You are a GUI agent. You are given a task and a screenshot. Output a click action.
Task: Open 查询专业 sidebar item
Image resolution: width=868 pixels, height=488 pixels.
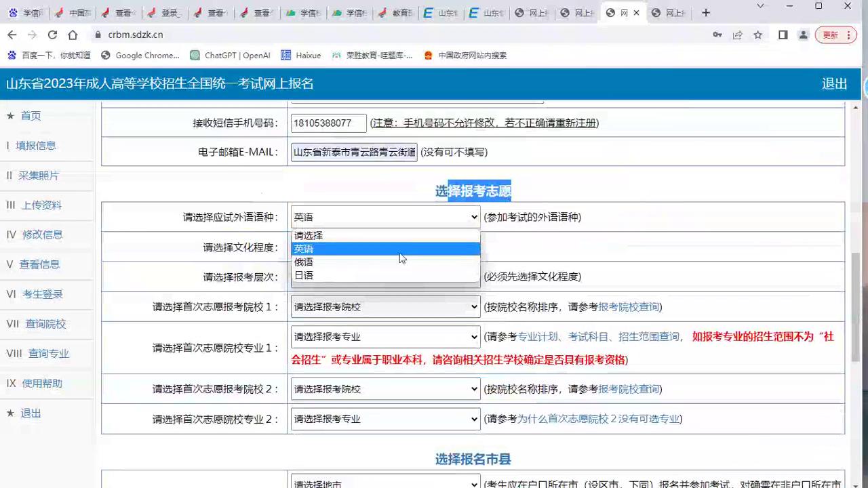pos(48,354)
